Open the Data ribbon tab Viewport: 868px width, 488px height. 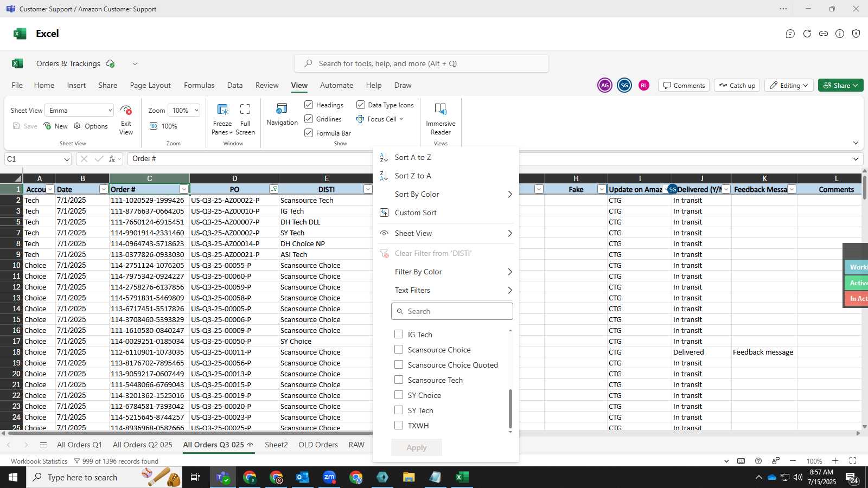click(235, 85)
